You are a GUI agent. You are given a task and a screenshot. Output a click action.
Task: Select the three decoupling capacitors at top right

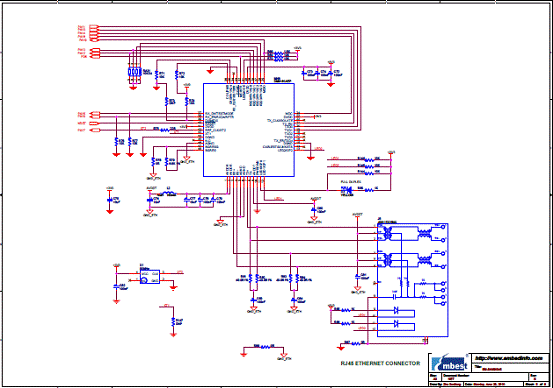pyautogui.click(x=317, y=73)
